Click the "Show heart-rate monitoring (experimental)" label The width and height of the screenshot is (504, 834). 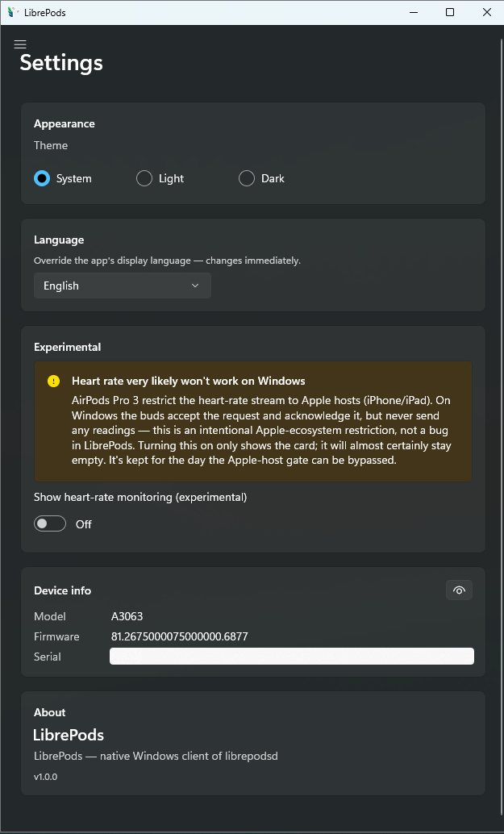(140, 497)
